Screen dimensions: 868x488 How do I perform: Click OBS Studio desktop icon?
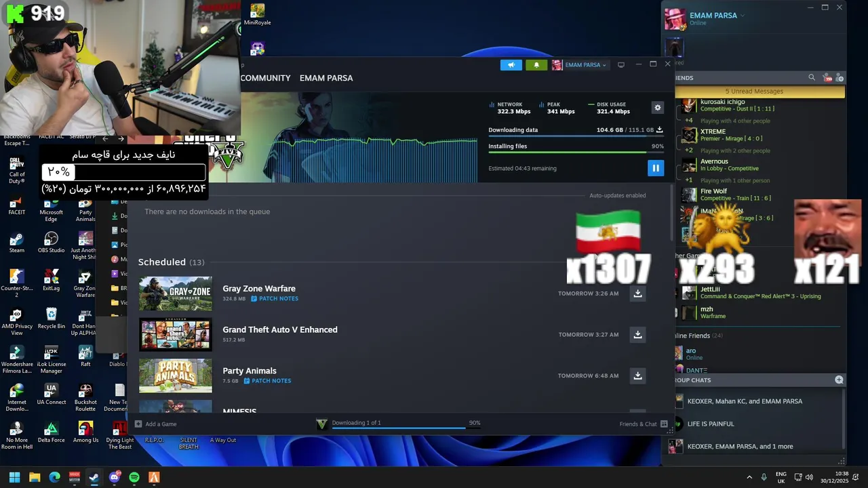(x=51, y=243)
